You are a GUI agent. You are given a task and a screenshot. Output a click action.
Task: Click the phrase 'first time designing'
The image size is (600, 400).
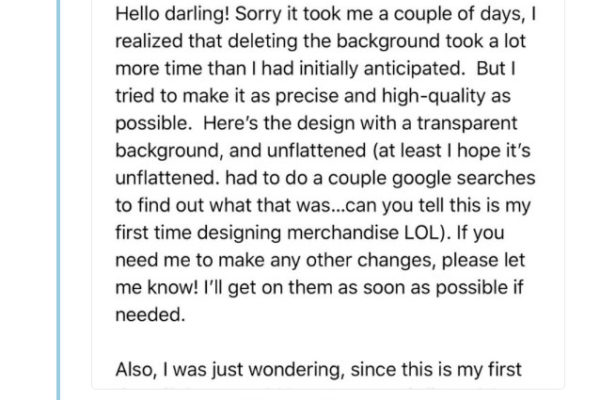click(x=198, y=233)
